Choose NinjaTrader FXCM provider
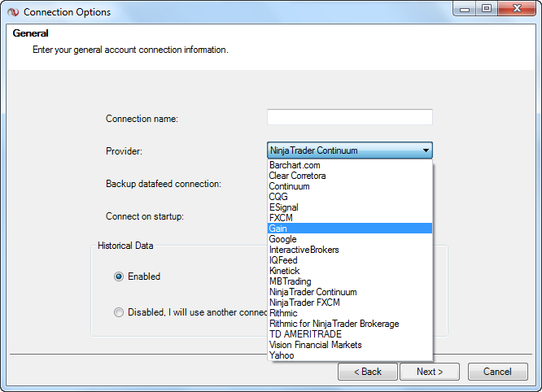Image resolution: width=542 pixels, height=392 pixels. (x=350, y=303)
